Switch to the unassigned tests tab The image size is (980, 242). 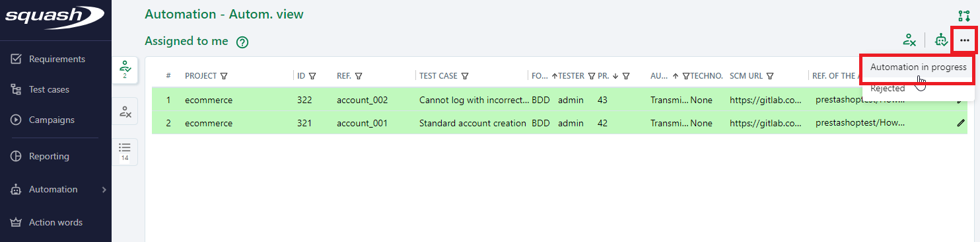tap(125, 111)
